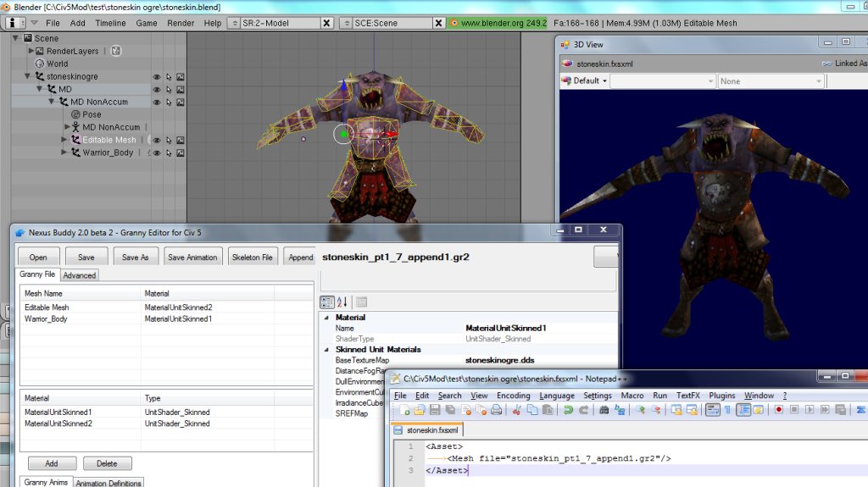Click Notepad++ Copy icon
The height and width of the screenshot is (487, 868).
point(532,410)
